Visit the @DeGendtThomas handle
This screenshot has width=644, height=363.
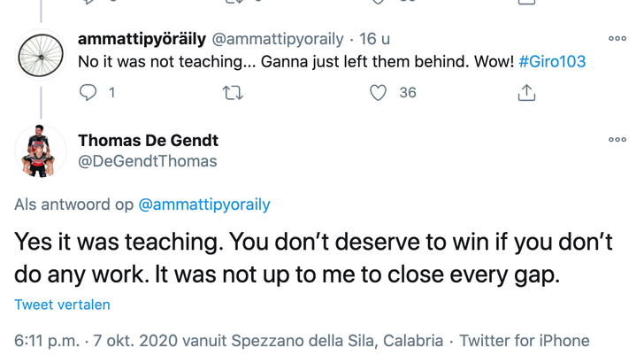pyautogui.click(x=147, y=161)
